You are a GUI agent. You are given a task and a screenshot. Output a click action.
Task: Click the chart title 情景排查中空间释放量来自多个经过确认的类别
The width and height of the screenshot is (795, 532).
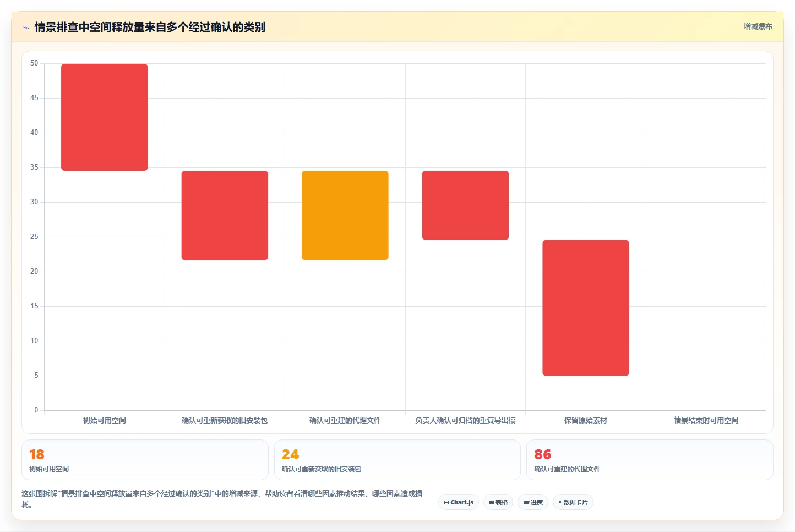click(x=150, y=27)
